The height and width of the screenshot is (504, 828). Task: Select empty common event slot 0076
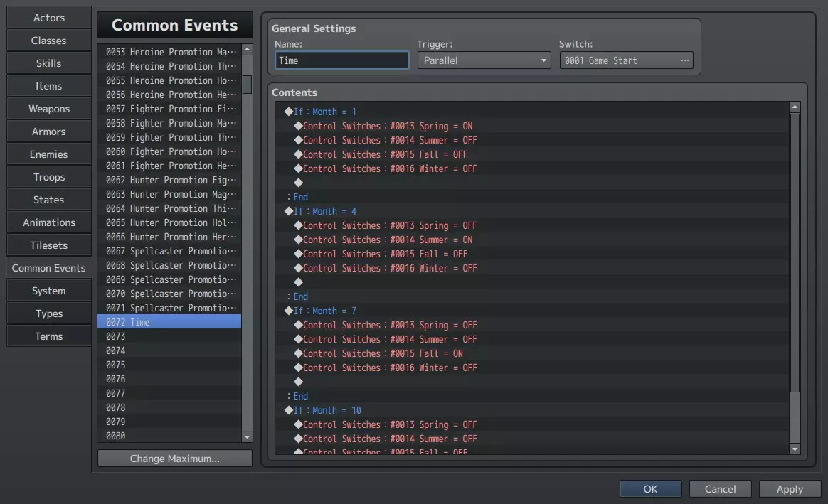pyautogui.click(x=169, y=379)
